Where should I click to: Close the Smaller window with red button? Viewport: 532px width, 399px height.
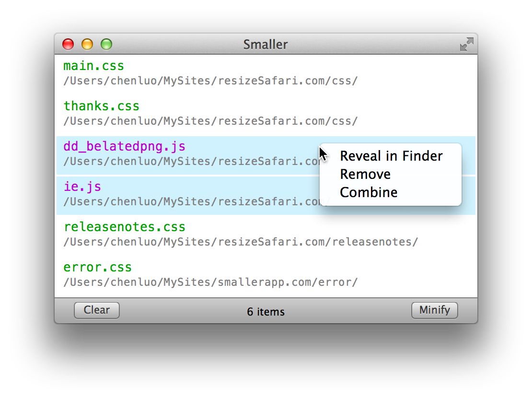coord(68,44)
